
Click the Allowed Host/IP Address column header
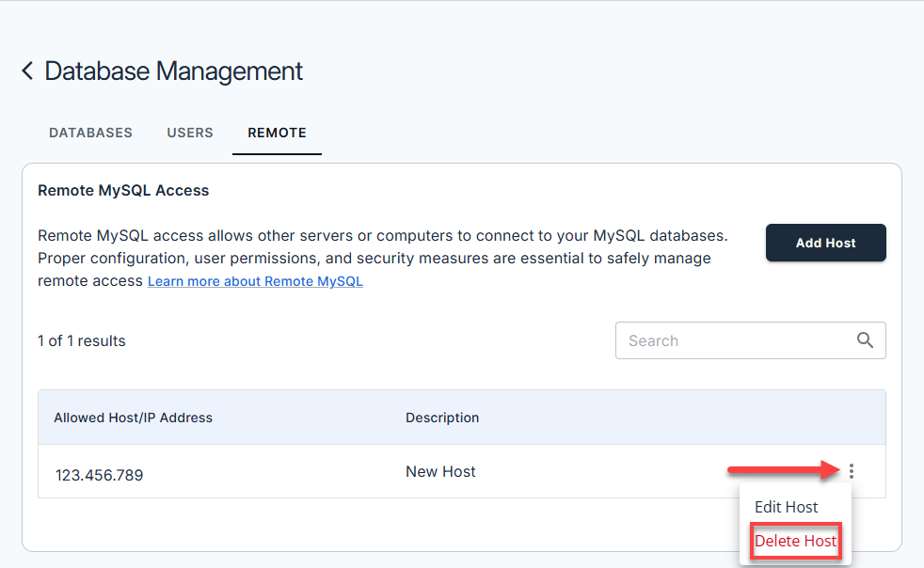[x=134, y=418]
